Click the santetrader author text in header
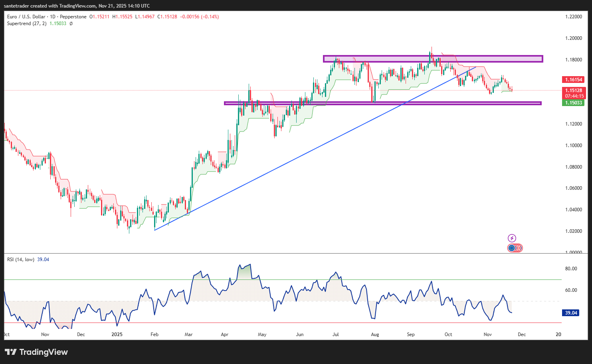Screen dimensions: 592x364 pos(16,6)
